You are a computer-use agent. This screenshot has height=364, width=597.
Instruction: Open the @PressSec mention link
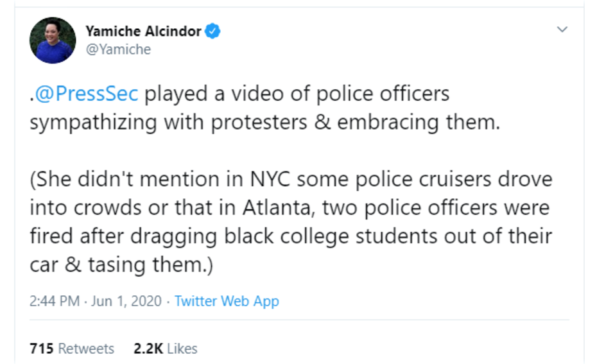(86, 94)
